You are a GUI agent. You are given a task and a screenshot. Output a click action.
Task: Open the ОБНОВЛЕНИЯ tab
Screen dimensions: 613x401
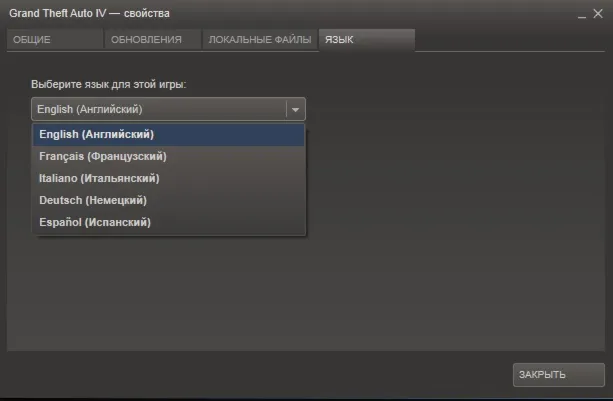(x=152, y=39)
